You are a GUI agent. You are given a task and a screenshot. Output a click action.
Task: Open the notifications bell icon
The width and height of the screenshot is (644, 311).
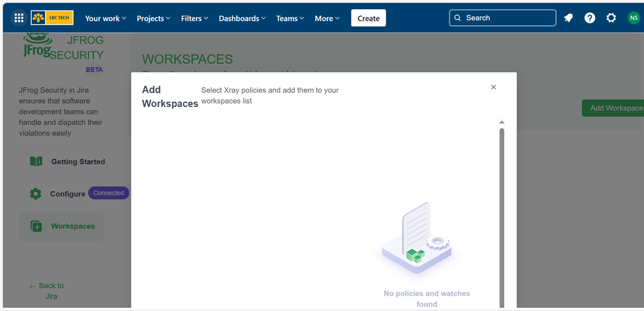click(569, 18)
